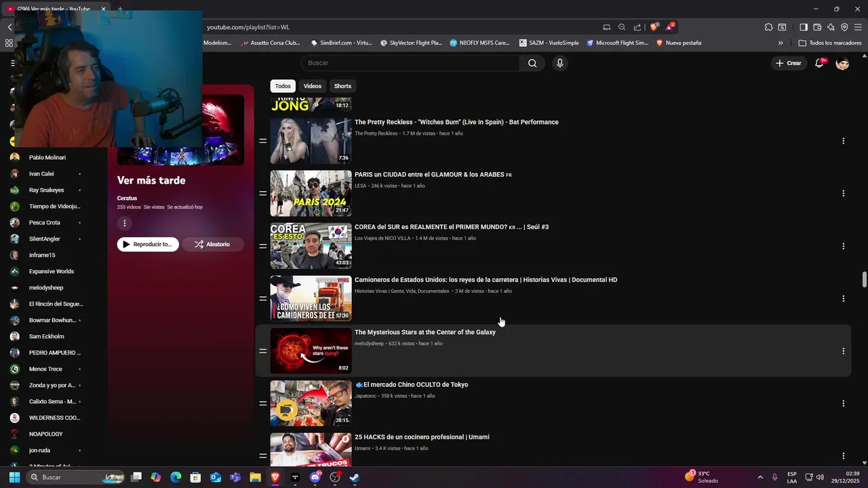Image resolution: width=868 pixels, height=488 pixels.
Task: Click the Windows Start button
Action: tap(14, 477)
